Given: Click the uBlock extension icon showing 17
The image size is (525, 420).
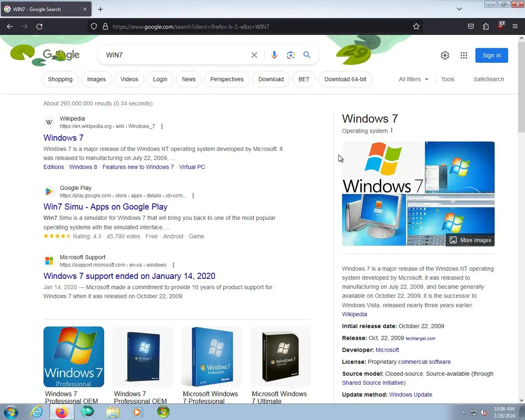Looking at the screenshot, I should 501,26.
